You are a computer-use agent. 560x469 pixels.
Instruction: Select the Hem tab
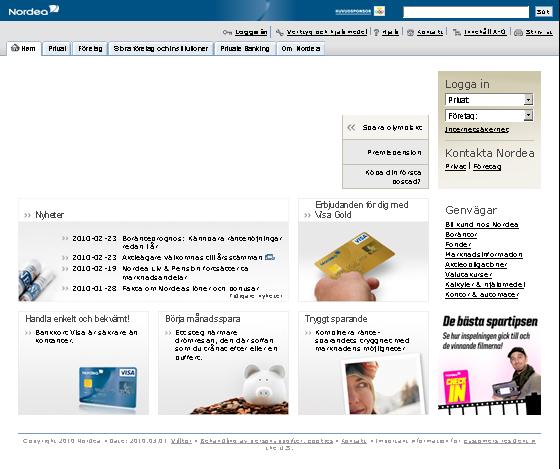click(x=24, y=49)
